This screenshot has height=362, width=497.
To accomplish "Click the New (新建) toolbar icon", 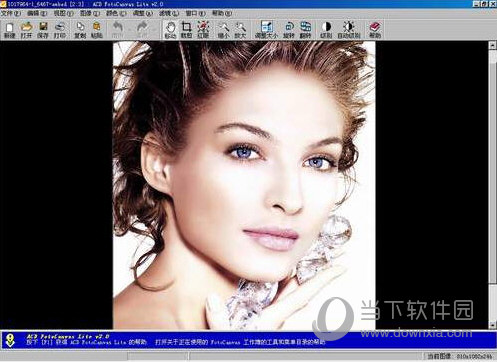I will pyautogui.click(x=10, y=30).
